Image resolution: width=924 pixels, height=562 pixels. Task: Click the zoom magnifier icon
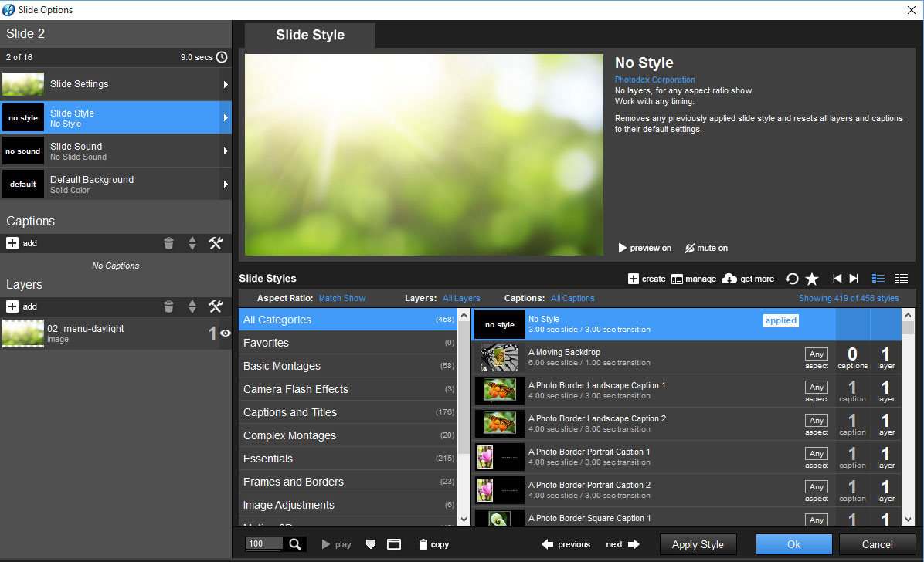[x=295, y=544]
